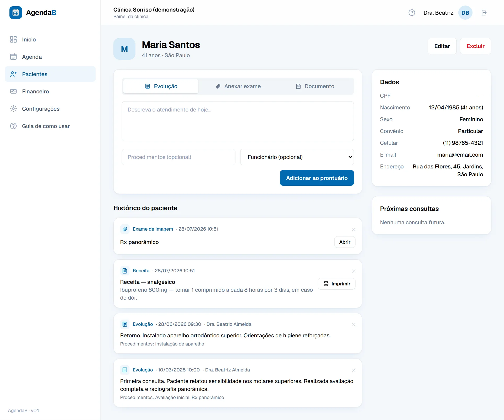Open help via the header question mark icon
504x420 pixels.
click(412, 13)
